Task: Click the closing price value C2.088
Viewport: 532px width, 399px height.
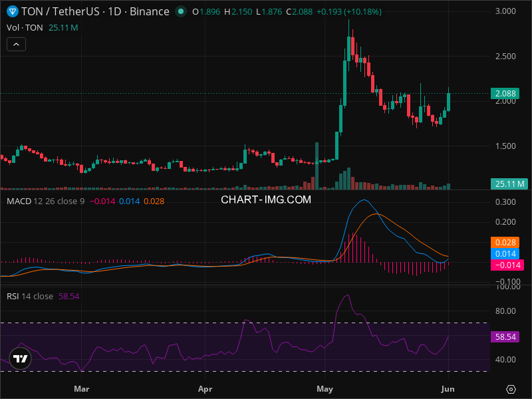Action: [x=299, y=12]
